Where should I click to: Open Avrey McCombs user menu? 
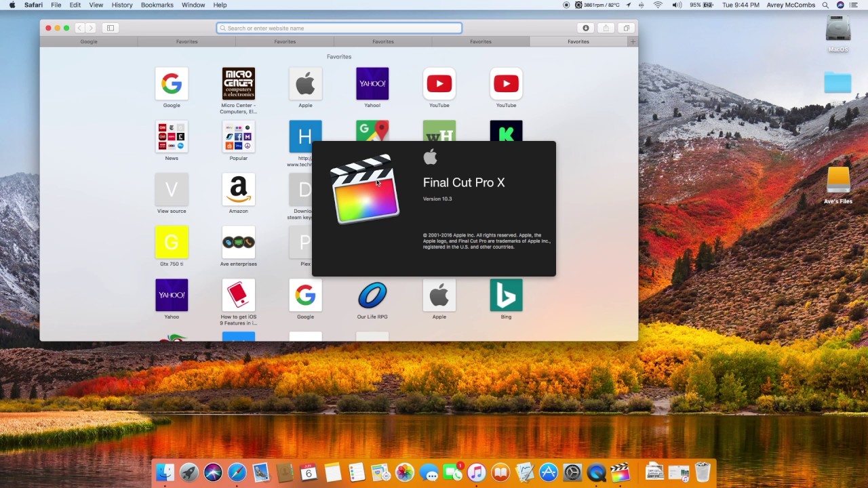pos(791,5)
